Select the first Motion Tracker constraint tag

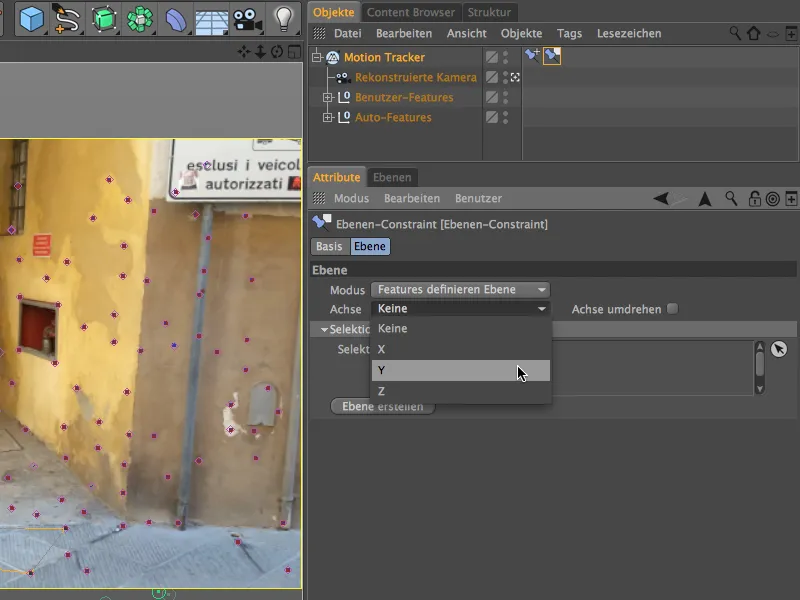pyautogui.click(x=532, y=55)
